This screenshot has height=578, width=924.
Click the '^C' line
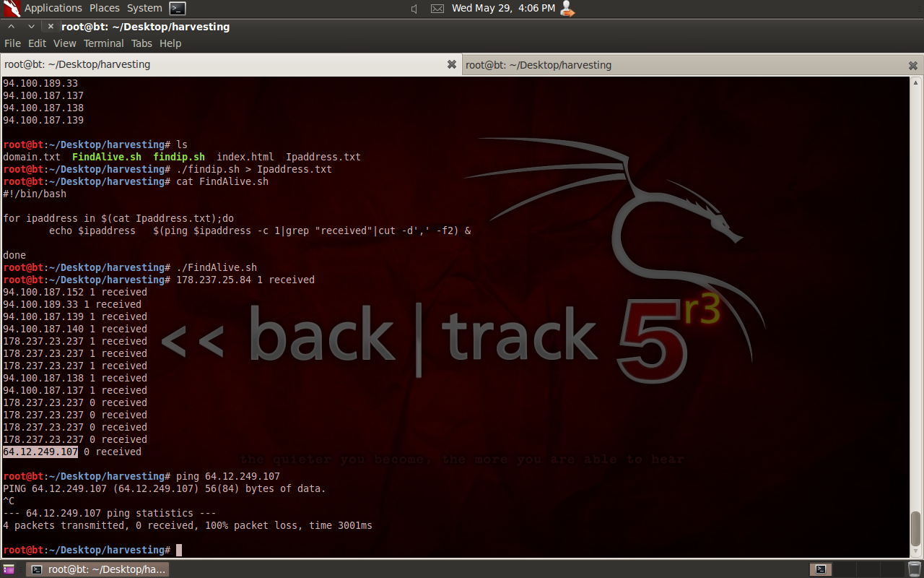click(9, 501)
